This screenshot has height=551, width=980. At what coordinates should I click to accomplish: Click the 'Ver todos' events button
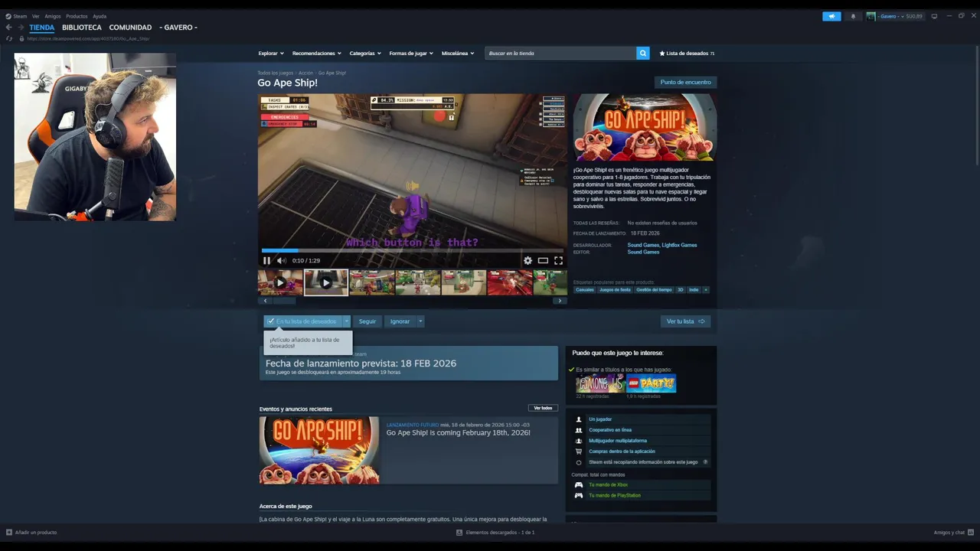coord(543,408)
